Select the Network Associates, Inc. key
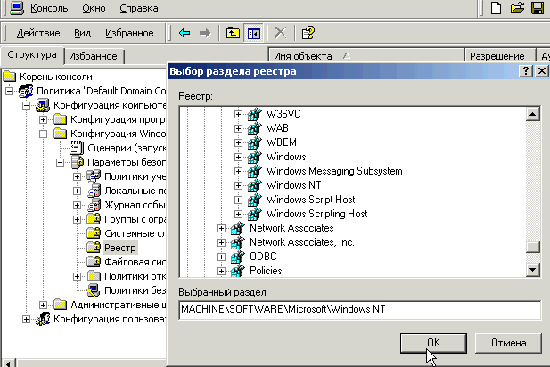The height and width of the screenshot is (367, 550). pos(302,242)
